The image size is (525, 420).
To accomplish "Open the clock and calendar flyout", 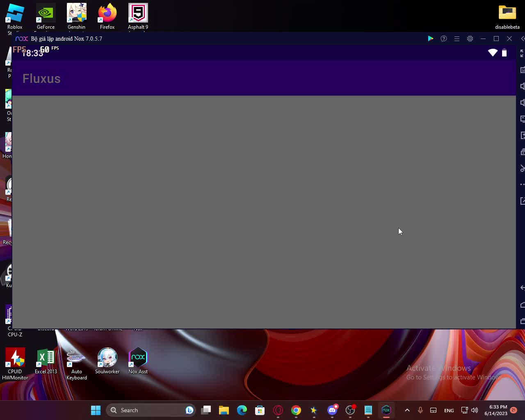I will 495,410.
